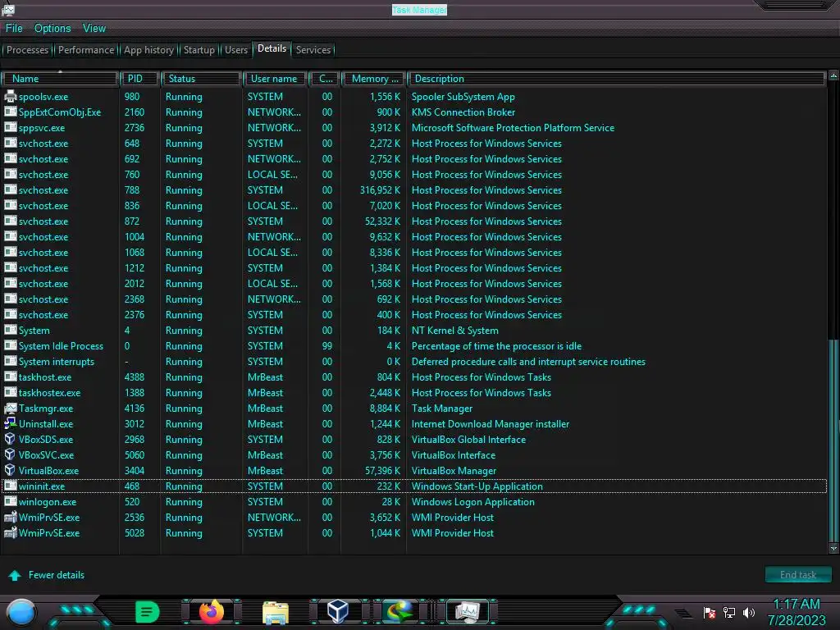
Task: Open File Explorer from the taskbar
Action: tap(276, 612)
